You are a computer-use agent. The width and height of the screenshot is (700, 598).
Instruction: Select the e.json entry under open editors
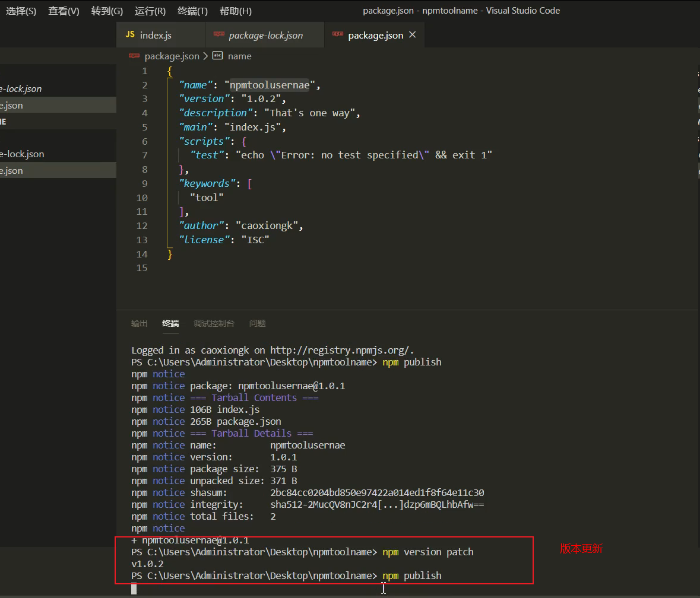tap(58, 105)
